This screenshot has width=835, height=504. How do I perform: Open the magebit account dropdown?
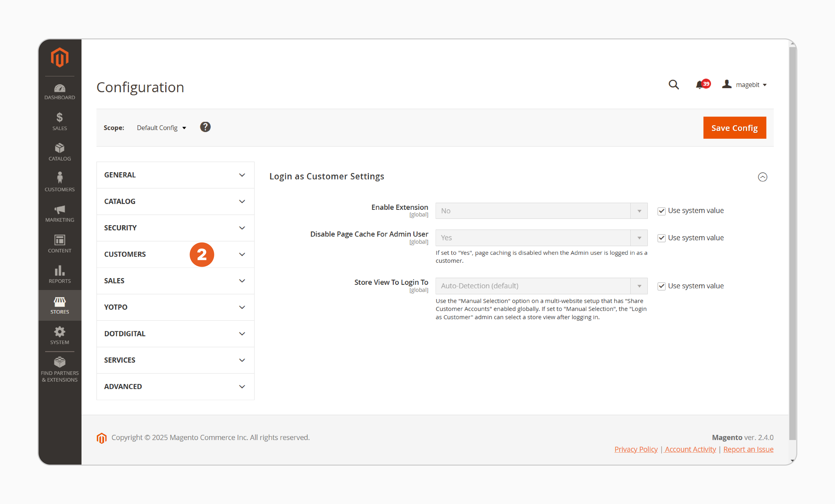click(x=744, y=85)
